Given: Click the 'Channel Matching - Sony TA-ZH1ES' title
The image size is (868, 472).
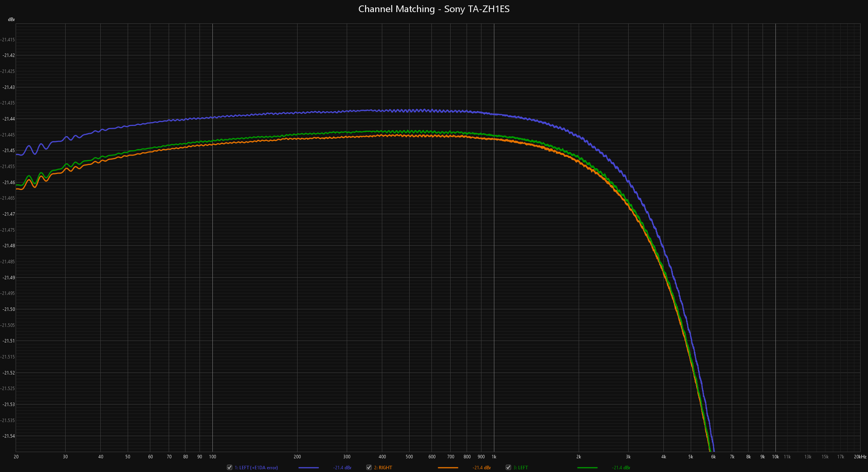Looking at the screenshot, I should point(434,9).
